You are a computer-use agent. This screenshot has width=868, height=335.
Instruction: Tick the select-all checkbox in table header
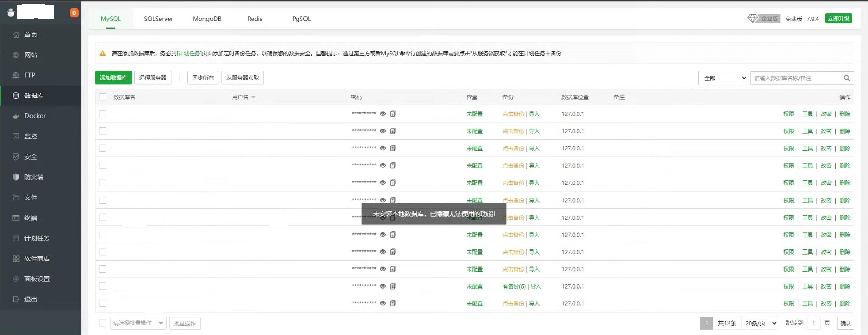[103, 97]
